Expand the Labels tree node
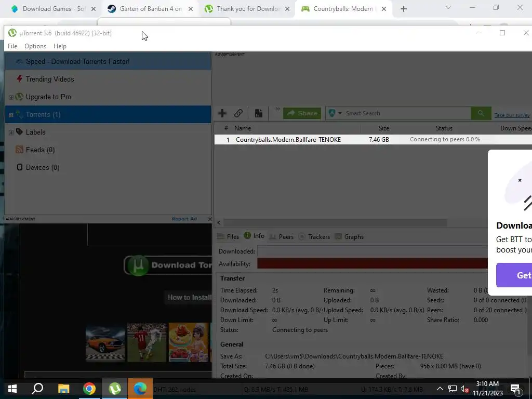The width and height of the screenshot is (532, 399). 11,132
